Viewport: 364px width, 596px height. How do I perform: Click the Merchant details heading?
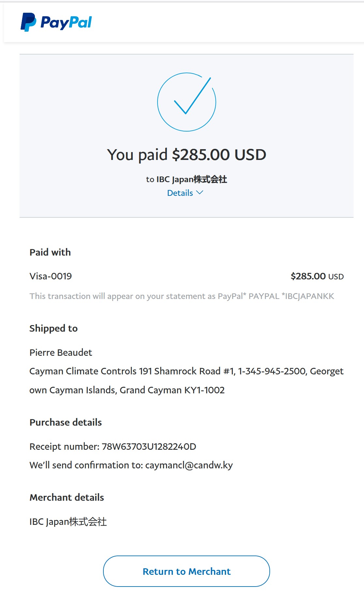point(67,497)
